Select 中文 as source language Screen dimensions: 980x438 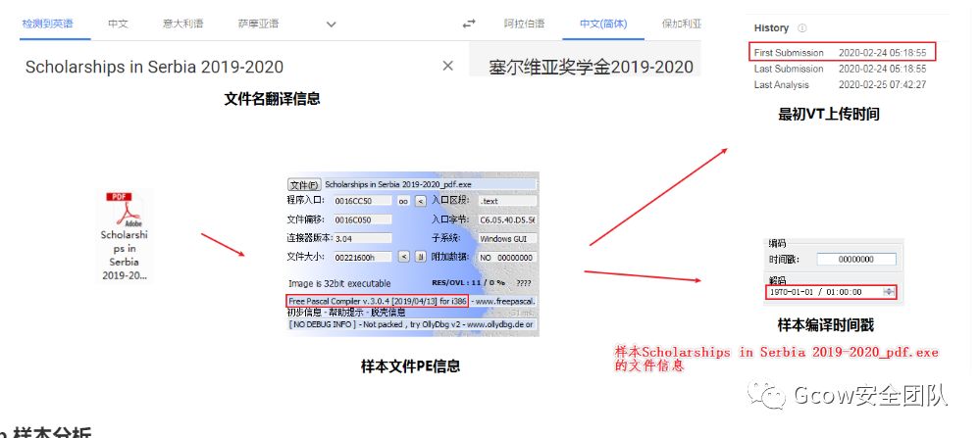118,24
